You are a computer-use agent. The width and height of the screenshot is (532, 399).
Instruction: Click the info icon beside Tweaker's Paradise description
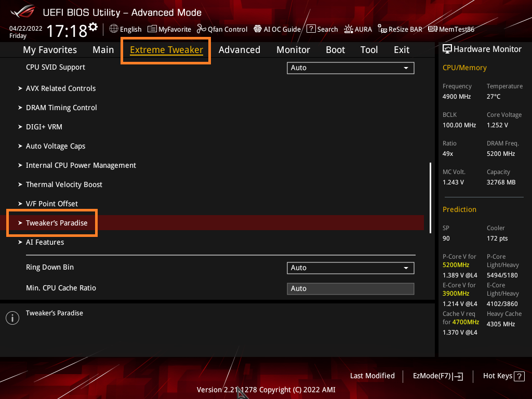[x=12, y=317]
